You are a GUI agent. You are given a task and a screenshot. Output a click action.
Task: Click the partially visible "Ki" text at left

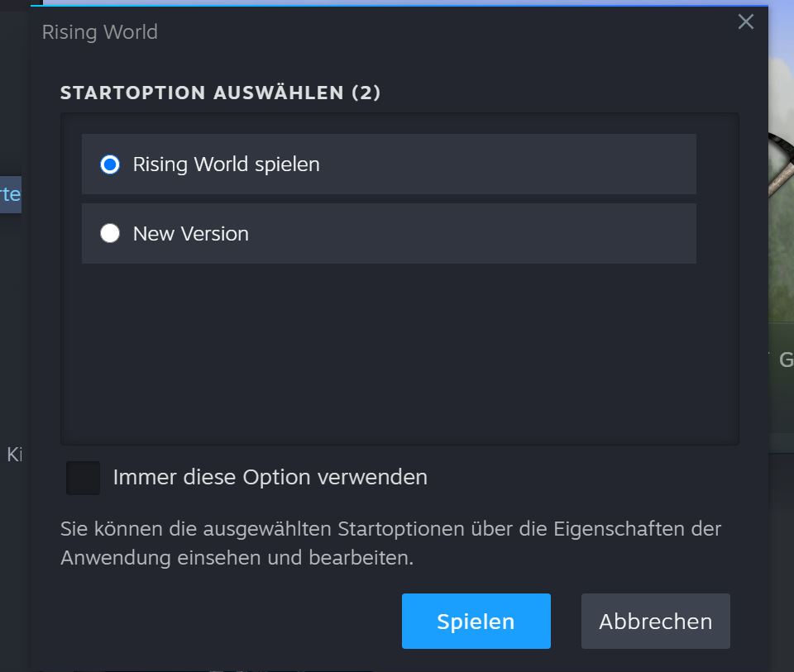14,455
